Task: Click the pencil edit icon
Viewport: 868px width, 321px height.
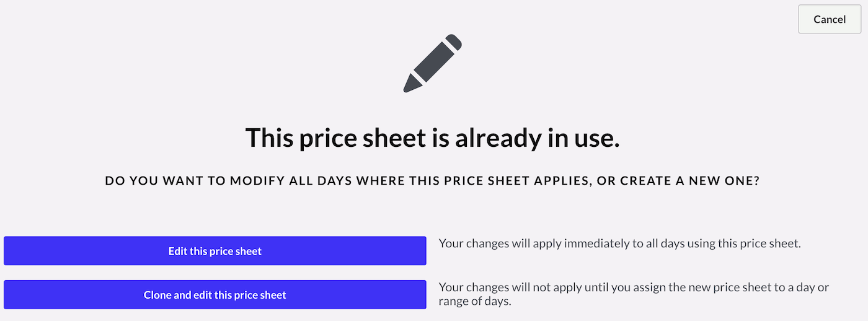Action: point(433,63)
